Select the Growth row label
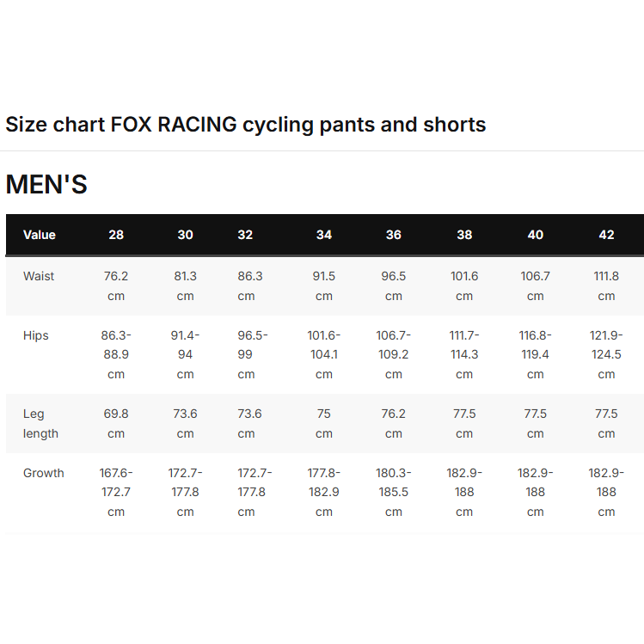Screen dimensions: 644x644 click(44, 473)
